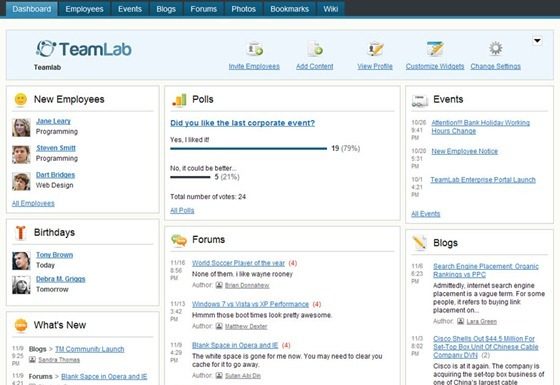
Task: Open Search Engine Placement blog post
Action: (x=486, y=270)
